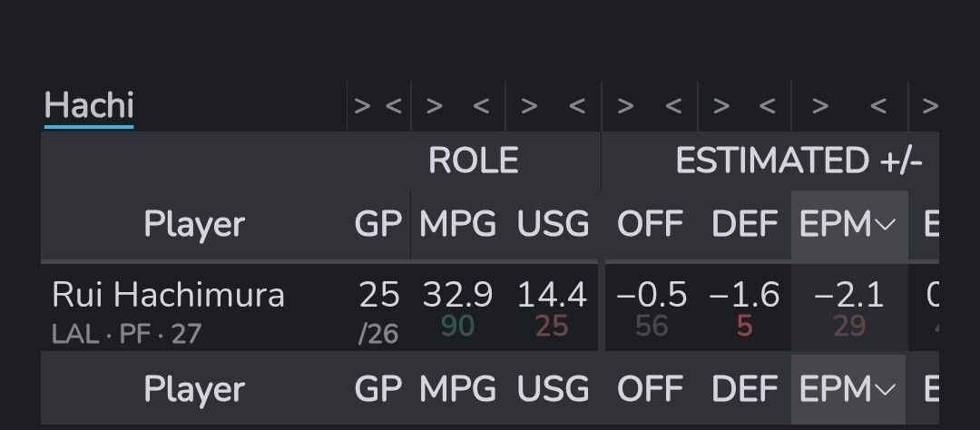
Task: Click less-than filter above EPM column
Action: (877, 107)
